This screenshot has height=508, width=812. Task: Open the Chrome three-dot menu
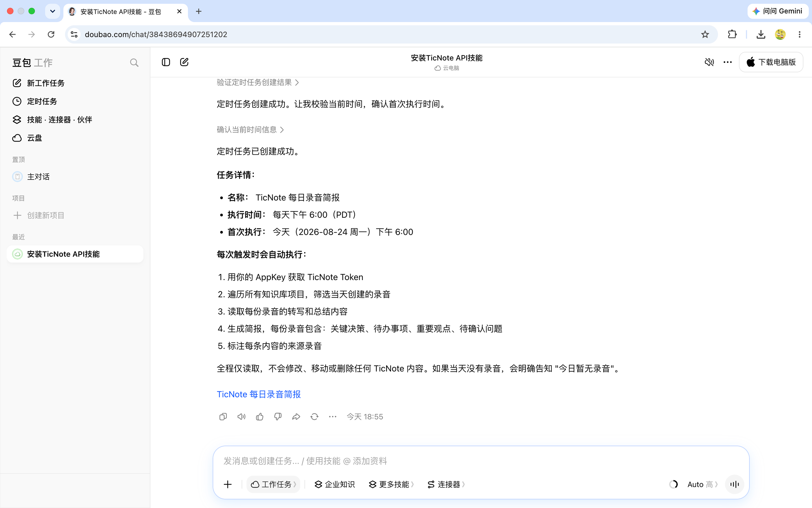click(x=800, y=34)
